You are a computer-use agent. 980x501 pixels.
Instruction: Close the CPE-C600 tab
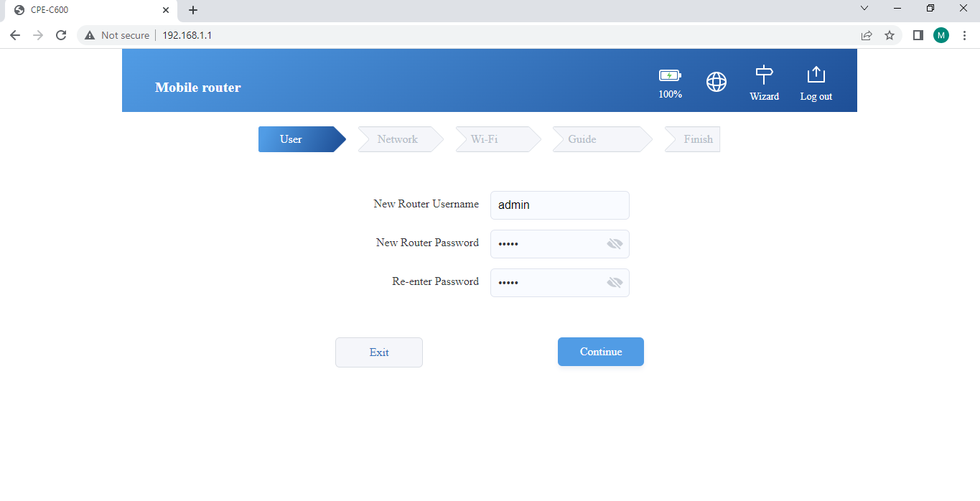pyautogui.click(x=166, y=10)
